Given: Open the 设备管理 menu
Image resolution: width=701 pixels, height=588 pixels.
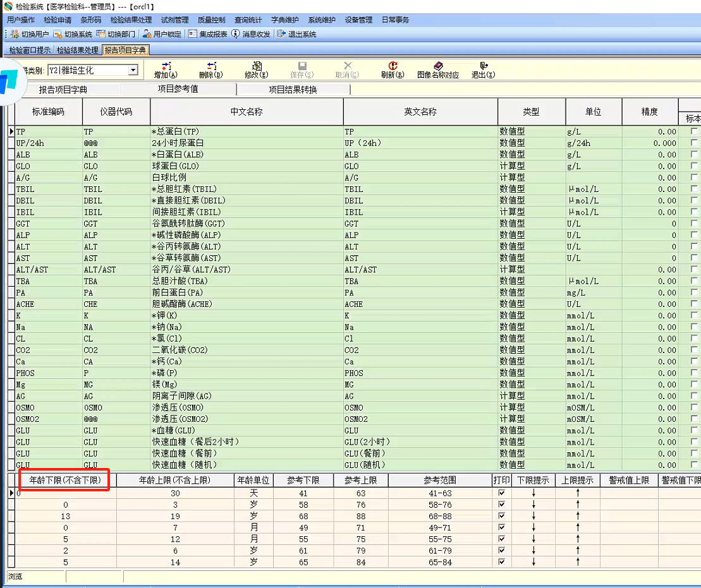Looking at the screenshot, I should coord(358,20).
